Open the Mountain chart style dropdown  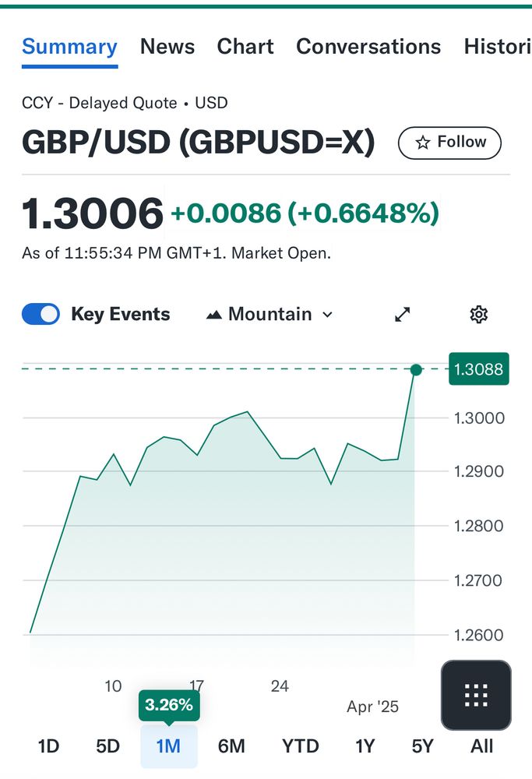tap(269, 313)
